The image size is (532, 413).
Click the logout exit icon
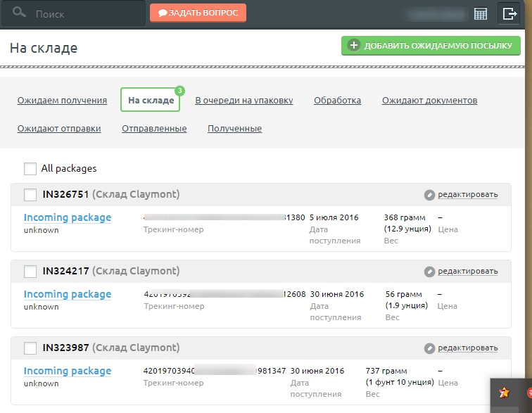point(509,13)
